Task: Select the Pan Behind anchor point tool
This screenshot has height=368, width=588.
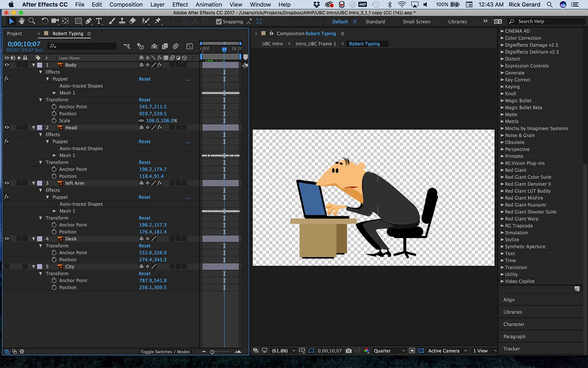Action: tap(65, 21)
